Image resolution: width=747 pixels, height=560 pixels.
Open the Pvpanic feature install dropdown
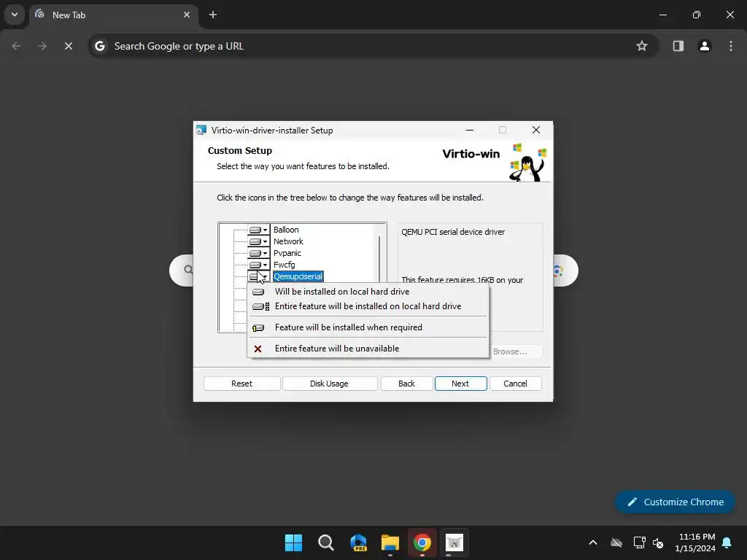259,253
